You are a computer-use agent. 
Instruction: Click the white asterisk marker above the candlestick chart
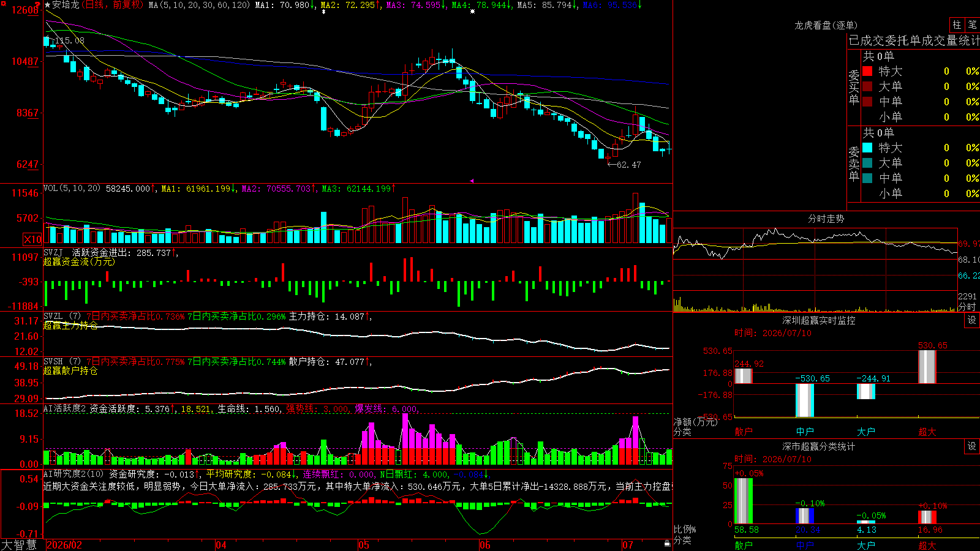(472, 11)
